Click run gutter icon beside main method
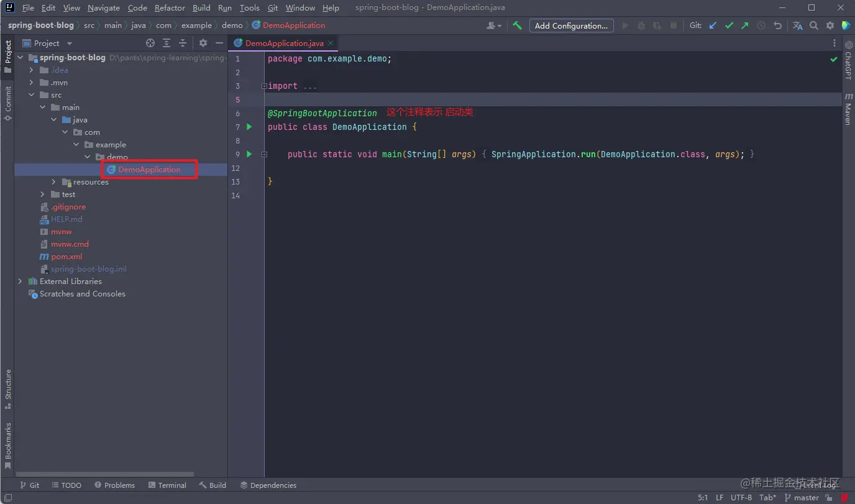Viewport: 855px width, 504px height. click(249, 154)
